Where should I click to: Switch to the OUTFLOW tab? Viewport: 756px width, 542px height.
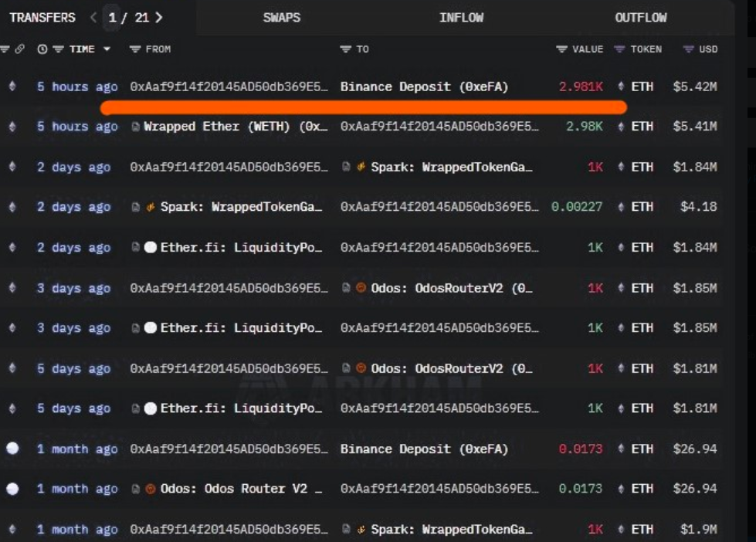click(641, 18)
